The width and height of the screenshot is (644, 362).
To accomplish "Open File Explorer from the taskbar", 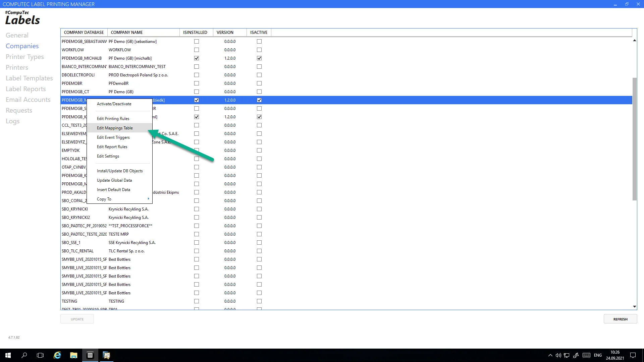I will click(x=73, y=355).
